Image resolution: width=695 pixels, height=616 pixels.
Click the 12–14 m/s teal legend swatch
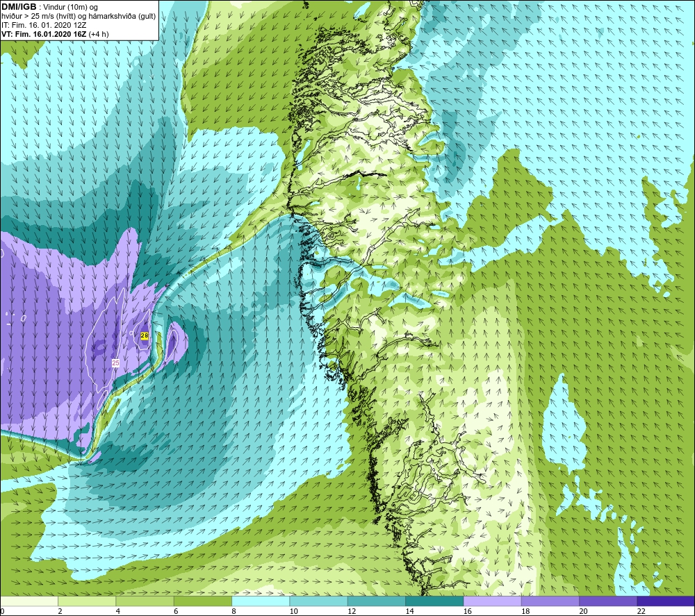pos(376,601)
